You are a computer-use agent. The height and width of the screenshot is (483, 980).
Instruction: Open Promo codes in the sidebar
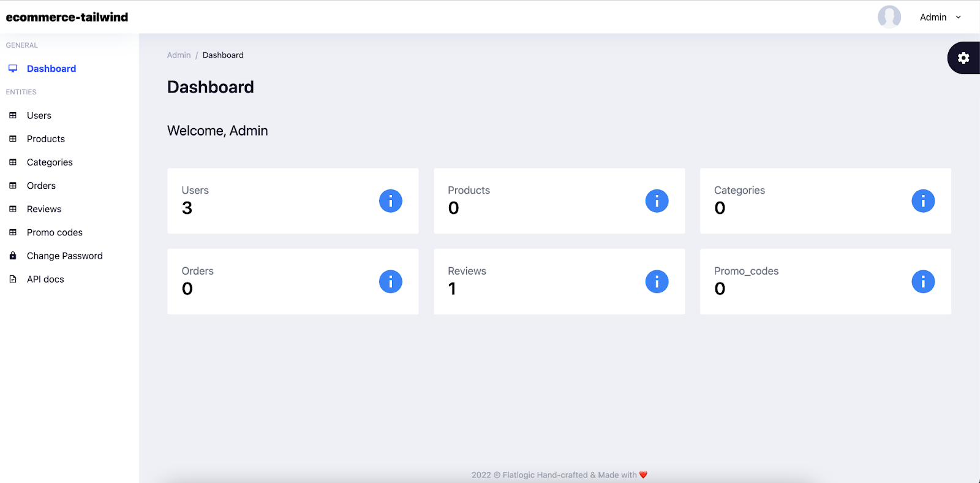(55, 232)
